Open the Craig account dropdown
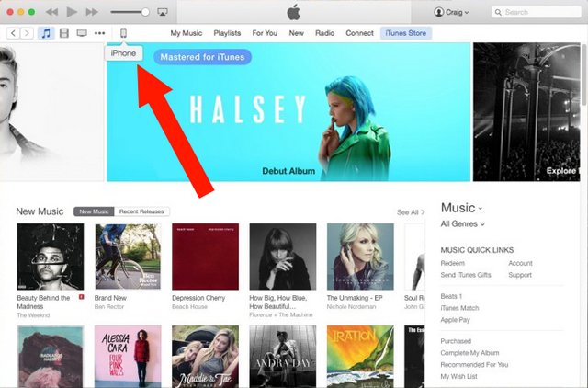 (451, 12)
